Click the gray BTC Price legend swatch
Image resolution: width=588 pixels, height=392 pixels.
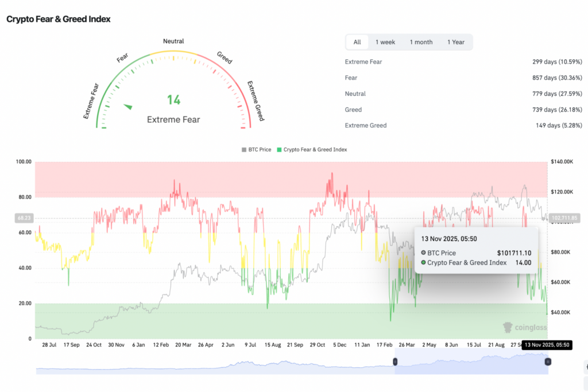(x=244, y=149)
